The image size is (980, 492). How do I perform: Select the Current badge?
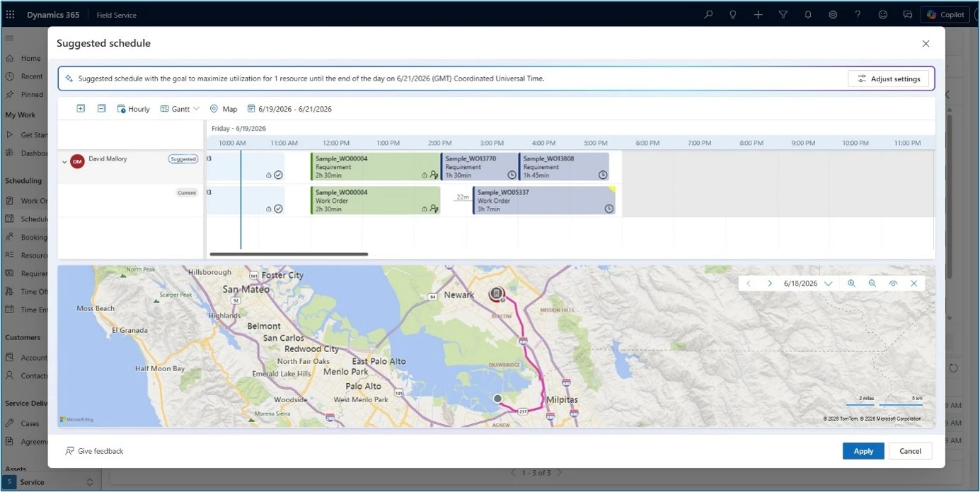click(187, 192)
